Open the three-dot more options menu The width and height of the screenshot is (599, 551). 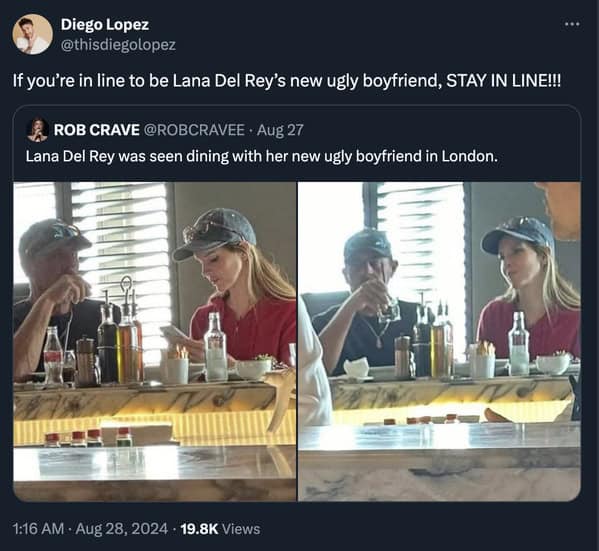[x=572, y=24]
